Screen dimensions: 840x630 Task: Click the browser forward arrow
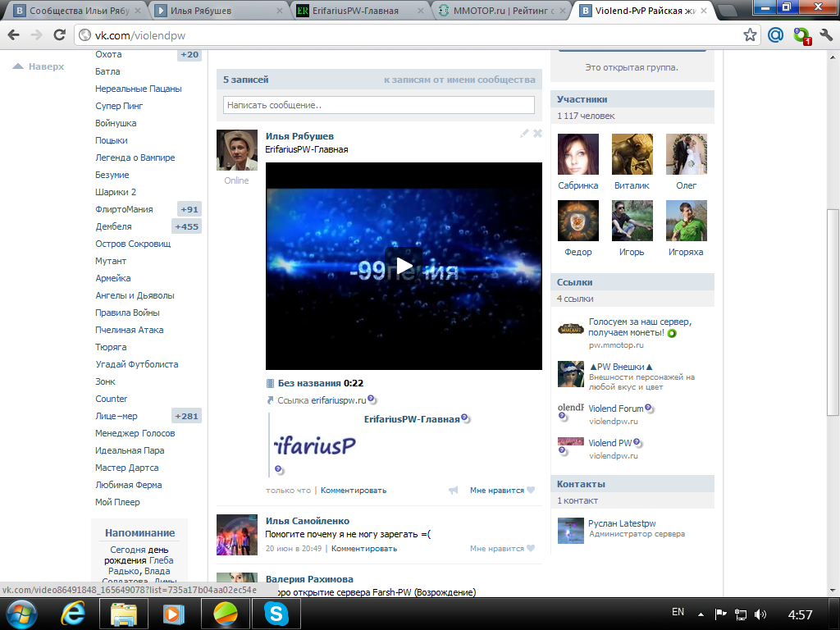coord(36,35)
